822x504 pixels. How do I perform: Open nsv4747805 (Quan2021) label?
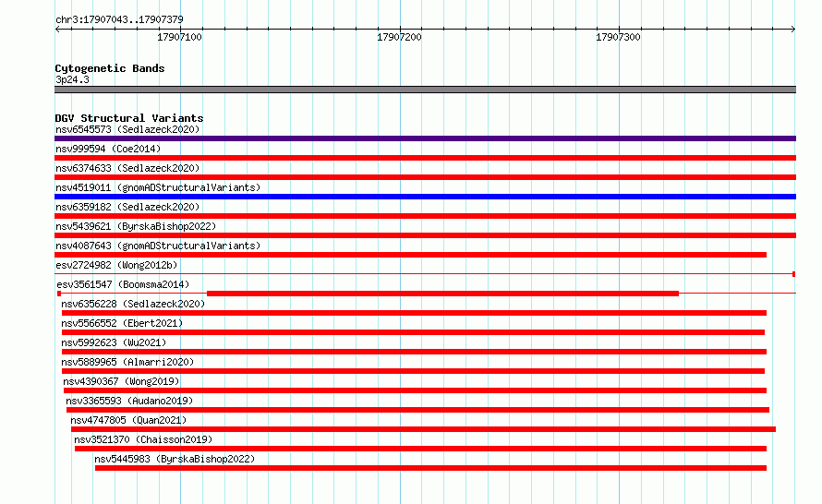tap(128, 420)
